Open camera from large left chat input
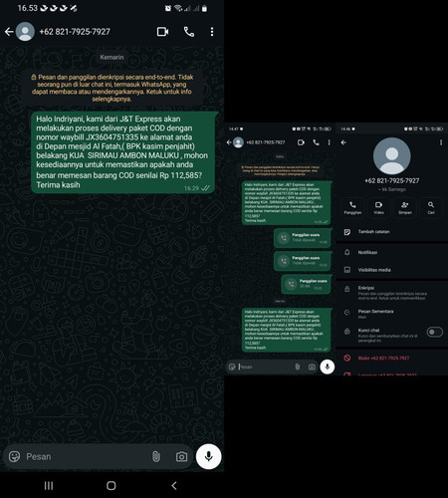The height and width of the screenshot is (498, 448). (181, 457)
